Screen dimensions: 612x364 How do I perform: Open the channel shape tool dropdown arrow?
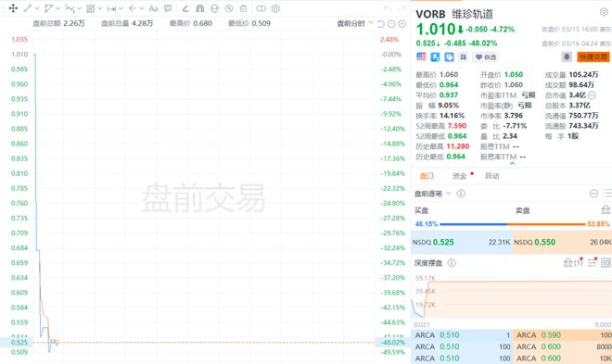click(x=58, y=8)
